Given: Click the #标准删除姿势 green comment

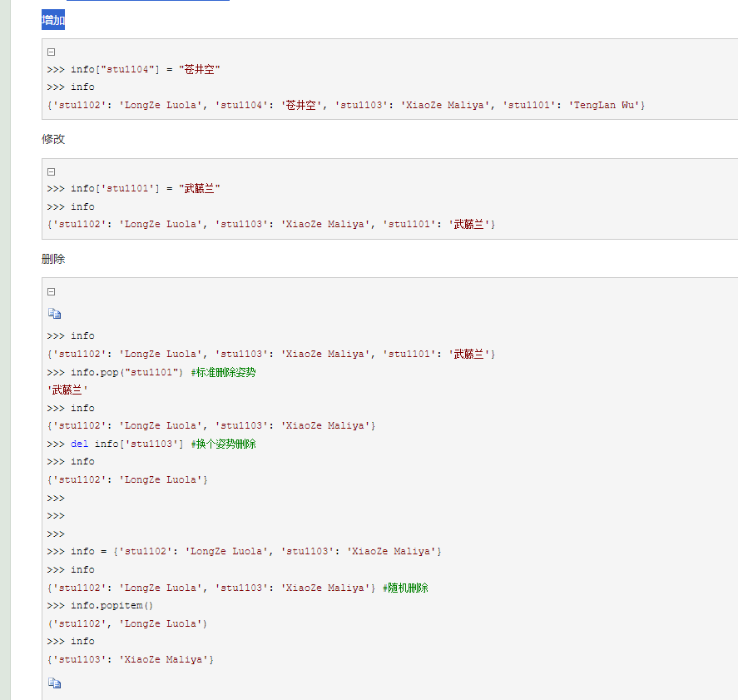Looking at the screenshot, I should (223, 372).
